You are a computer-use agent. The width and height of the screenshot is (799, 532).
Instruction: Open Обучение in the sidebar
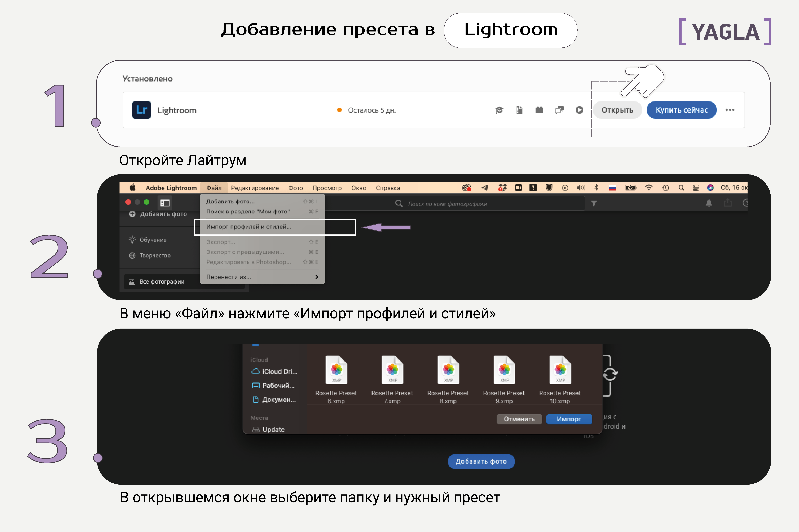pos(147,240)
